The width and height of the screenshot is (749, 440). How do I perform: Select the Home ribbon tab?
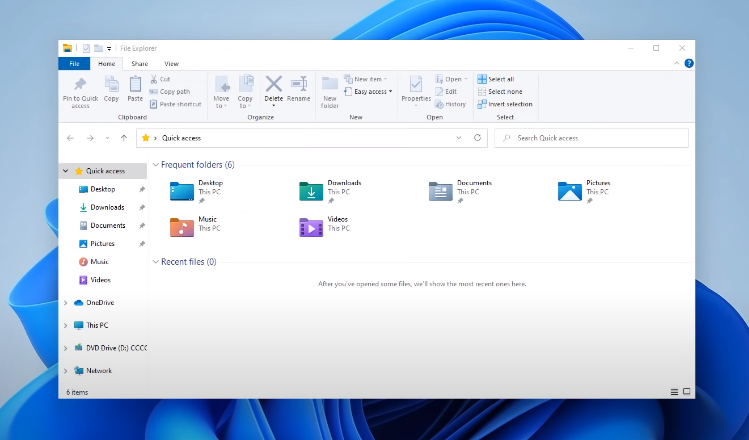(x=107, y=64)
